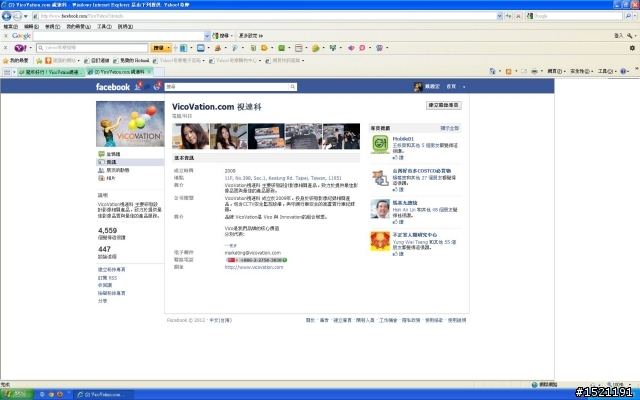The width and height of the screenshot is (640, 400).
Task: Open the Tools (工具) menu in menu bar
Action: point(104,27)
